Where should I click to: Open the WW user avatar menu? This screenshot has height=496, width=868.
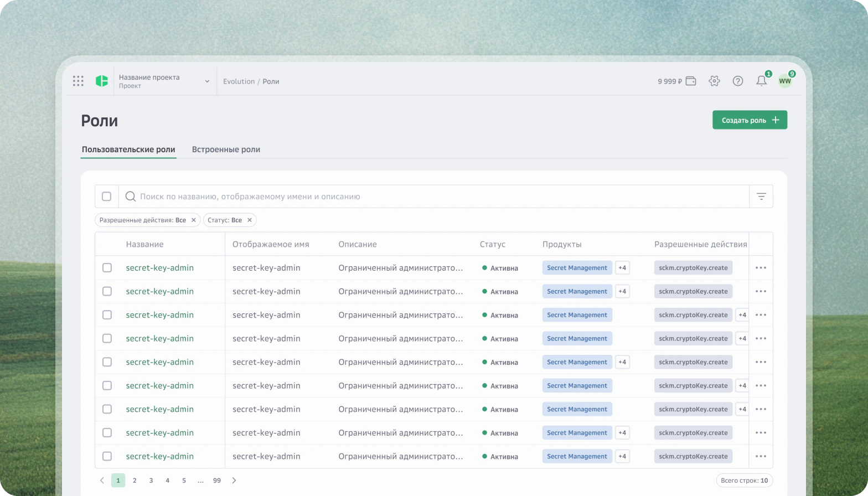click(785, 81)
